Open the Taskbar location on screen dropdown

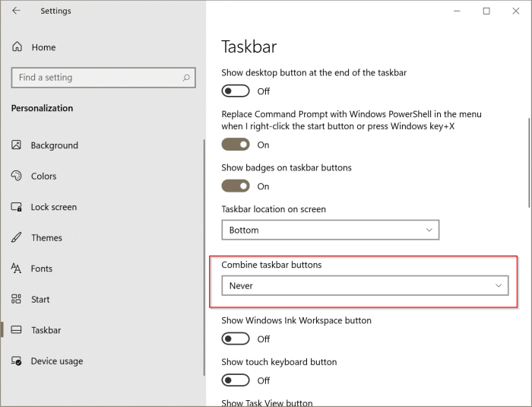point(331,230)
